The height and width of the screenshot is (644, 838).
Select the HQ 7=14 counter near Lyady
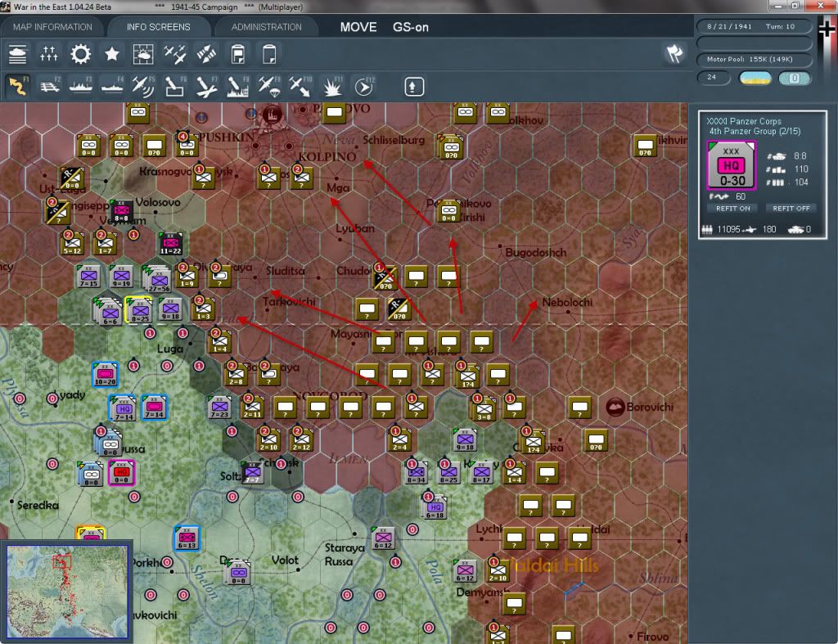tap(123, 408)
